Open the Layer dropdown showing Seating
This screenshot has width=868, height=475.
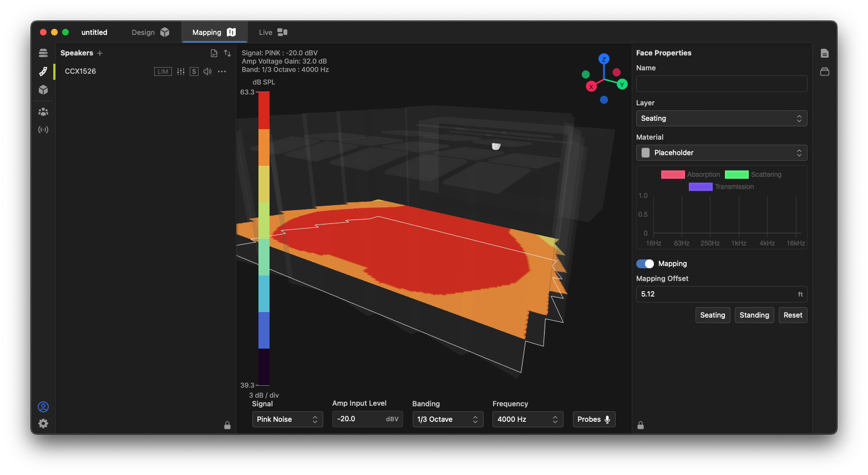[x=721, y=119]
